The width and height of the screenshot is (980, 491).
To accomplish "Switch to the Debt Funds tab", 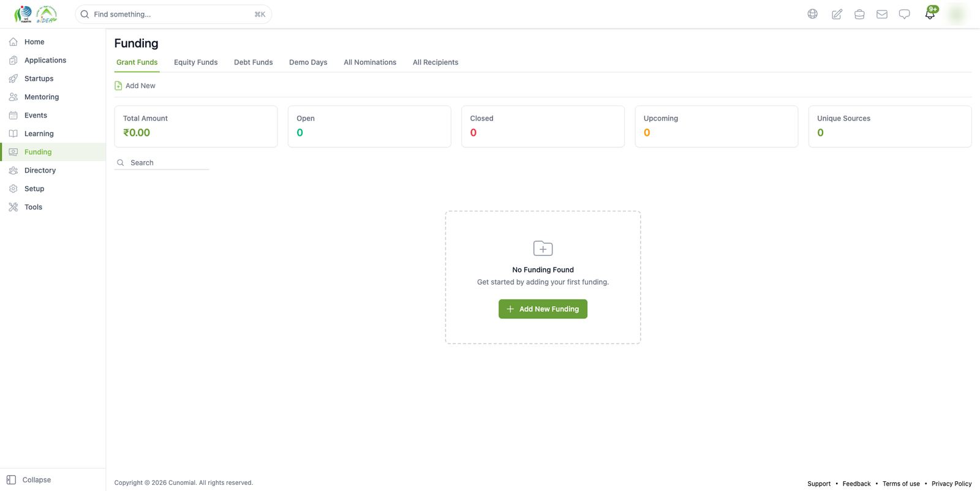I will 254,62.
